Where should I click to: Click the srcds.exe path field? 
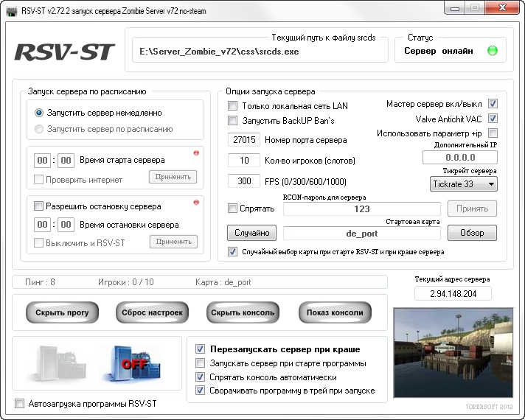[260, 51]
